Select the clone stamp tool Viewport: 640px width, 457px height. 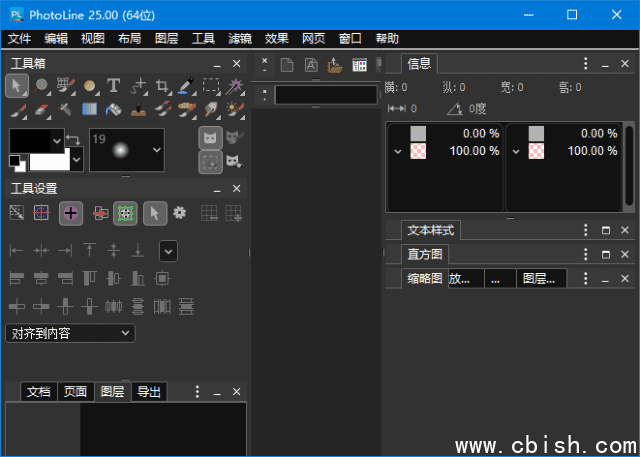click(138, 109)
